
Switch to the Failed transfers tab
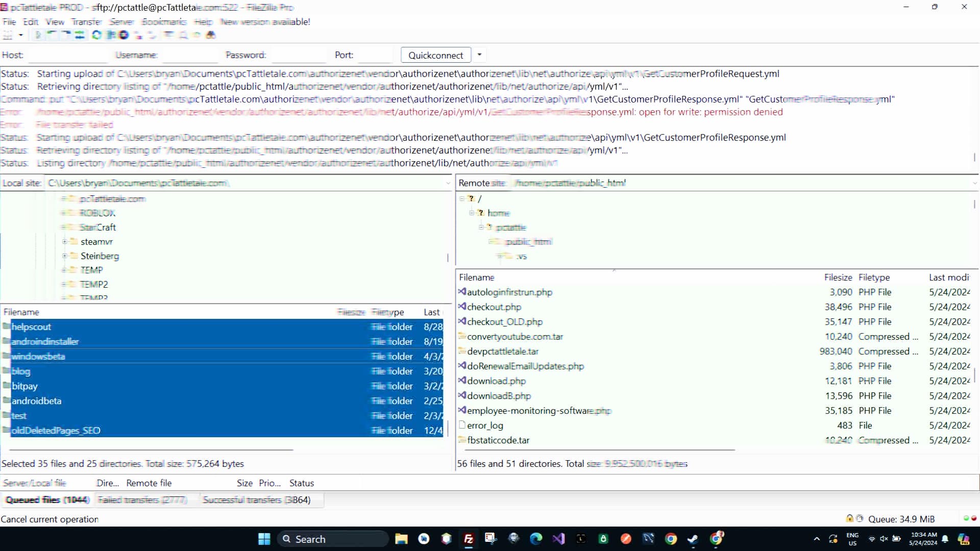coord(142,500)
